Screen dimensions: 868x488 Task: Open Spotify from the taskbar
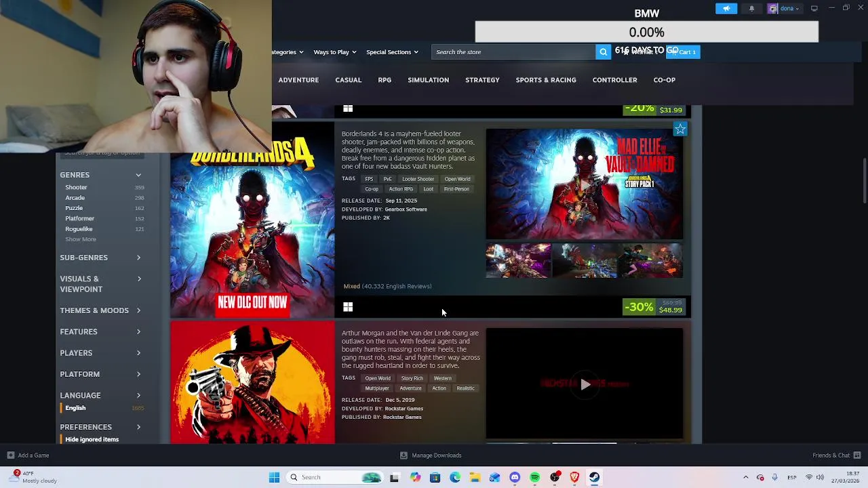click(x=534, y=477)
